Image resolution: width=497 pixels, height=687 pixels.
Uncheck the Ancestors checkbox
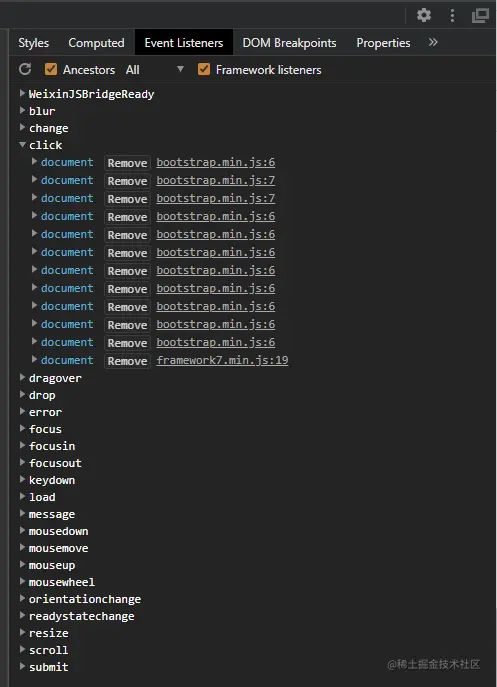pos(51,69)
